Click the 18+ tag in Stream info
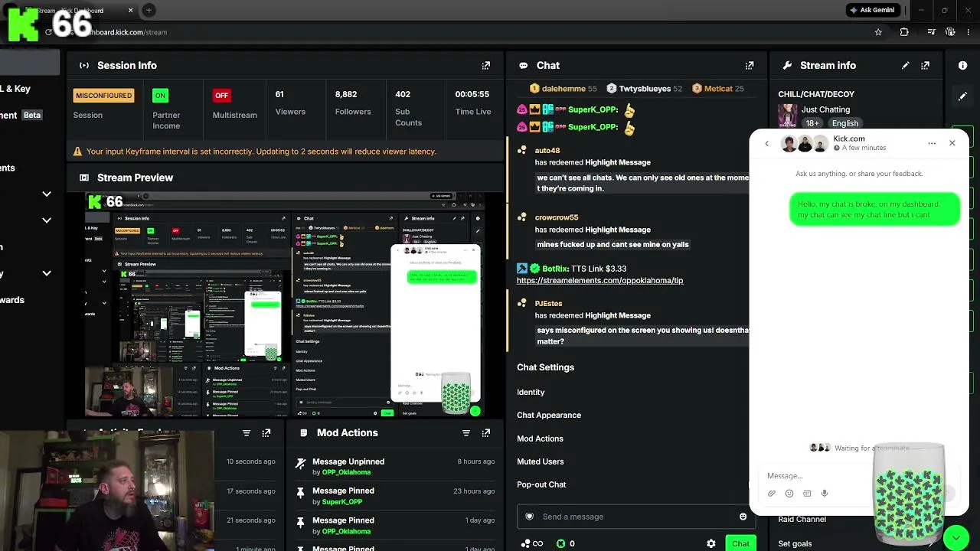The width and height of the screenshot is (980, 551). click(x=812, y=123)
